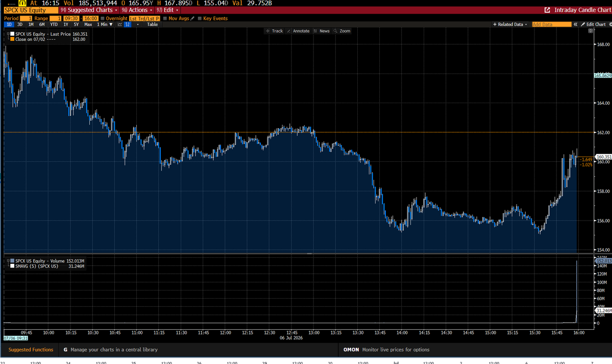The image size is (612, 364).
Task: Open the chart type dropdown arrow
Action: coord(138,24)
